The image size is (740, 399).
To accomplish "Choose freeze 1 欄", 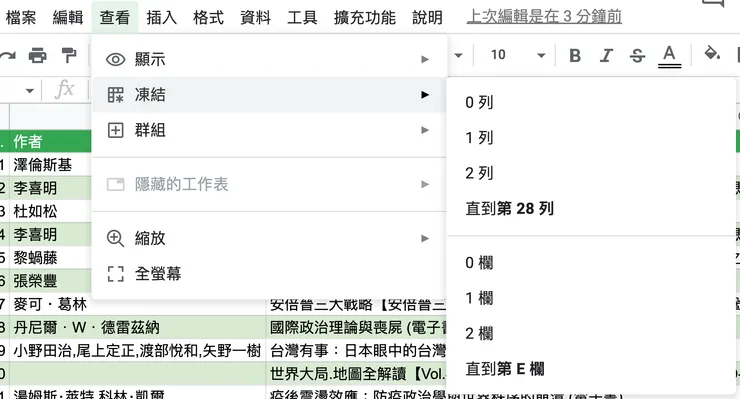I will (592, 298).
